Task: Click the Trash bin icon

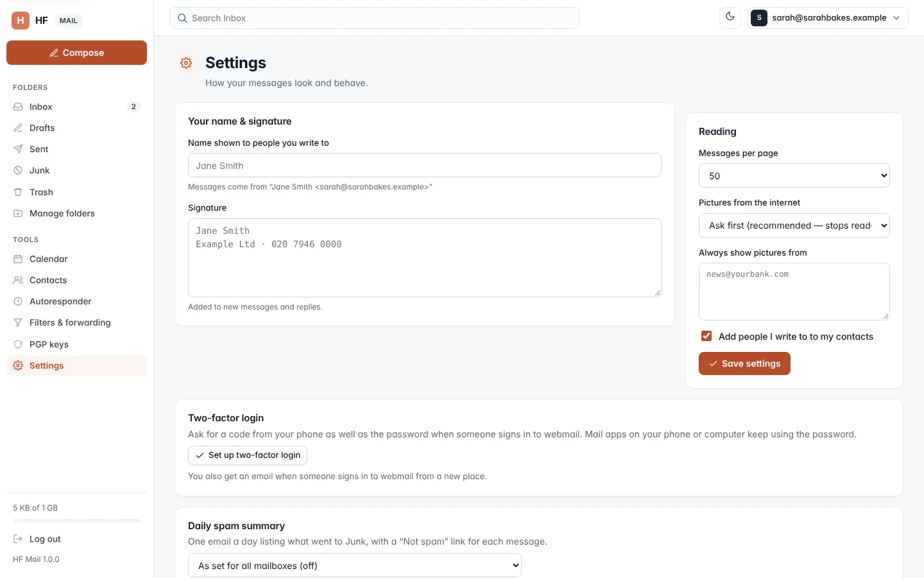Action: [18, 192]
